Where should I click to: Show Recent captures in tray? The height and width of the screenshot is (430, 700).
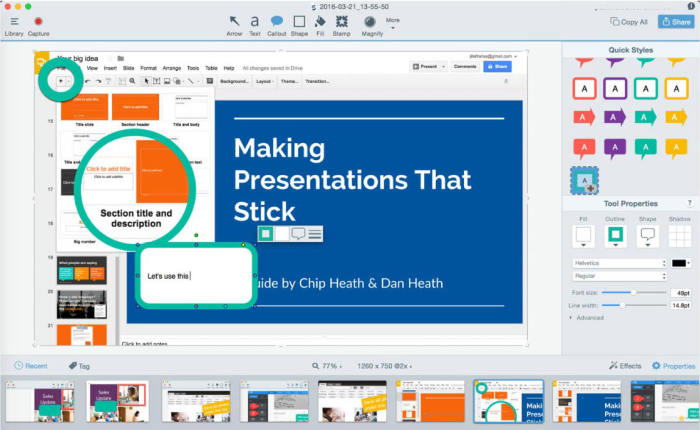[x=30, y=366]
